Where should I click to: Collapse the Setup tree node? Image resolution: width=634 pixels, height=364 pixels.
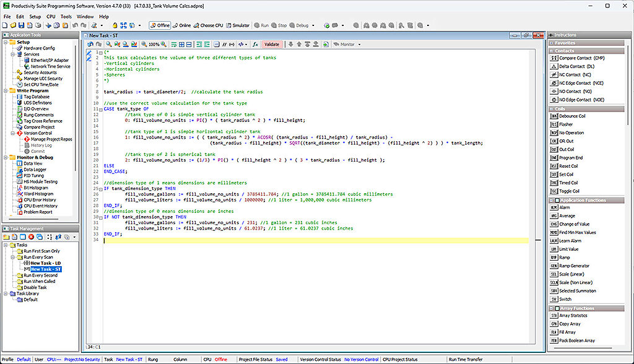[6, 42]
